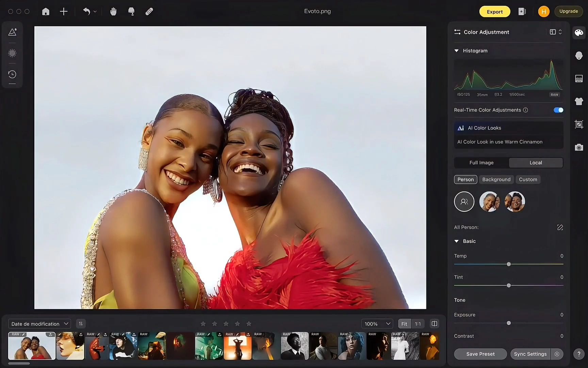588x368 pixels.
Task: Toggle Real-Time Color Adjustments switch
Action: pos(558,110)
